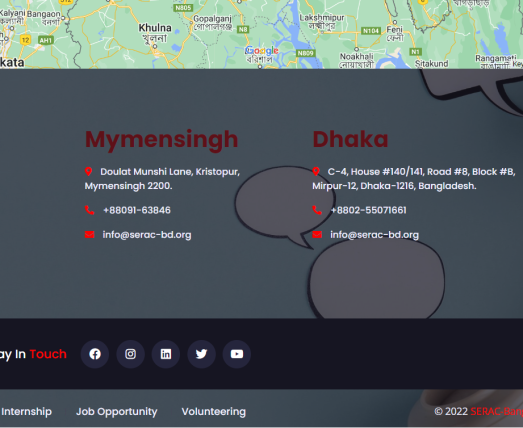Viewport: 523px width, 428px height.
Task: Call Dhaka number +8802-55071661
Action: pyautogui.click(x=369, y=210)
